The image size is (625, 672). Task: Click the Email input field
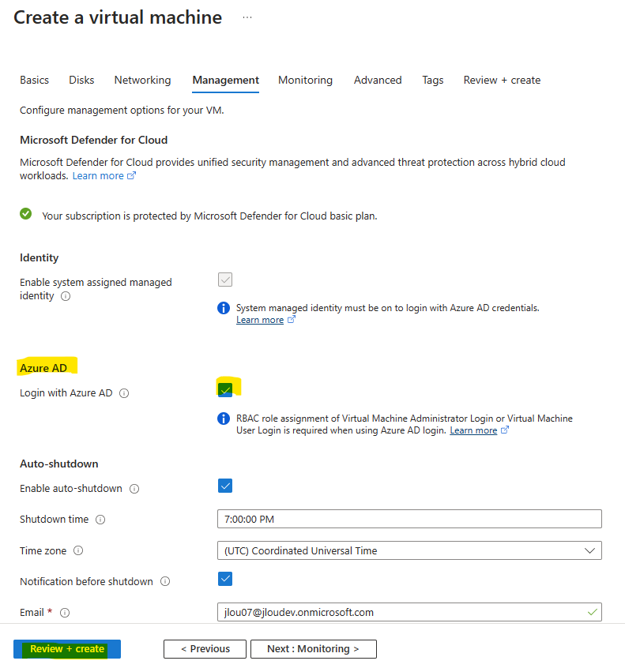pyautogui.click(x=409, y=613)
